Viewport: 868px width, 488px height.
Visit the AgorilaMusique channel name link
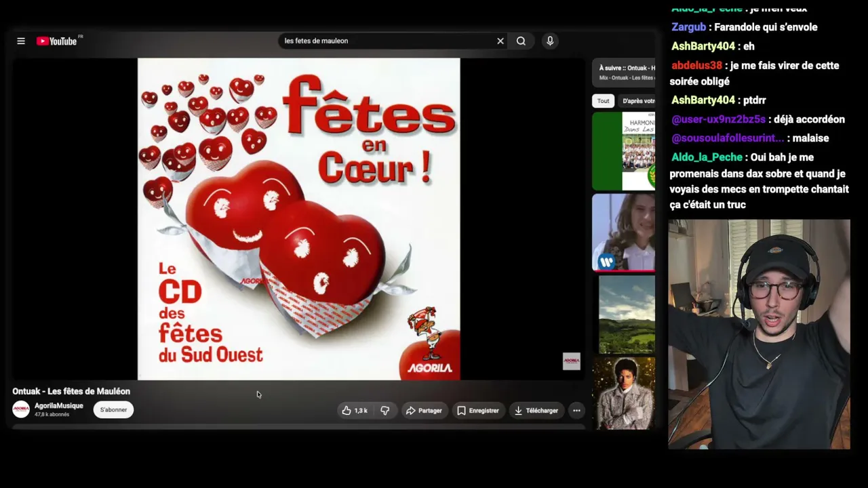[59, 405]
